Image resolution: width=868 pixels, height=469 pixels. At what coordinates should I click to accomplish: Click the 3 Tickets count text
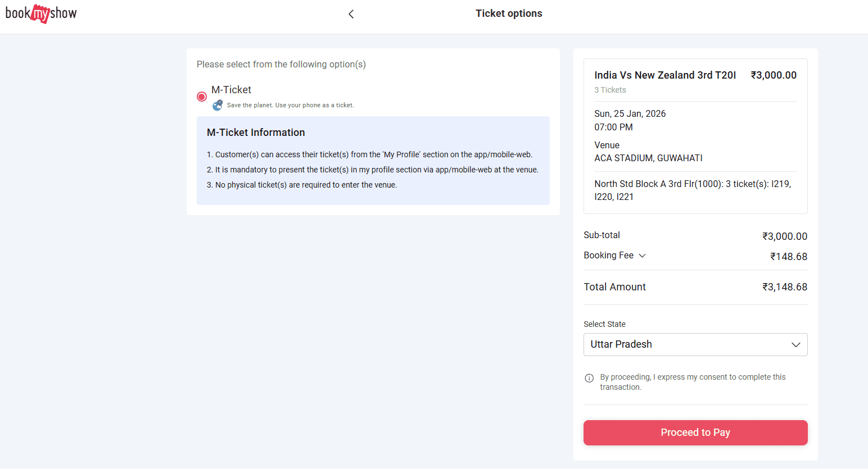coord(610,90)
